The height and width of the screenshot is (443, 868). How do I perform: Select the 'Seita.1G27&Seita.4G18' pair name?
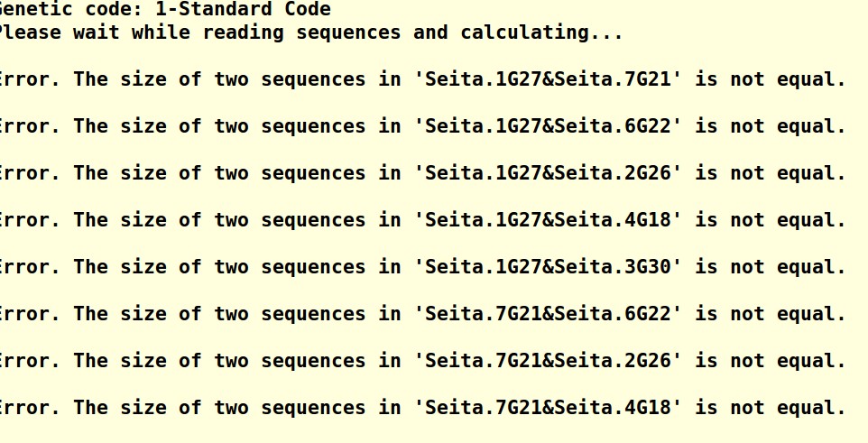point(548,220)
